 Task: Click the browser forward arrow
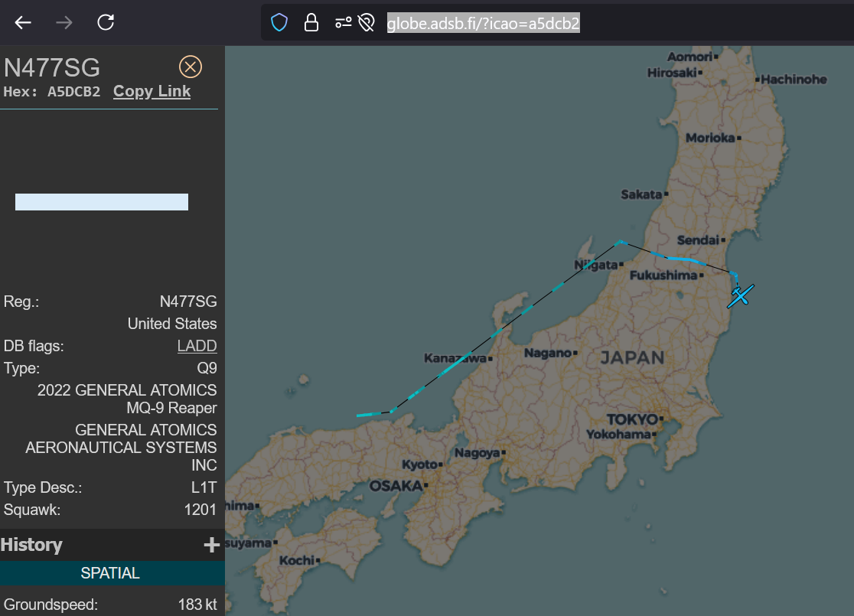click(64, 22)
